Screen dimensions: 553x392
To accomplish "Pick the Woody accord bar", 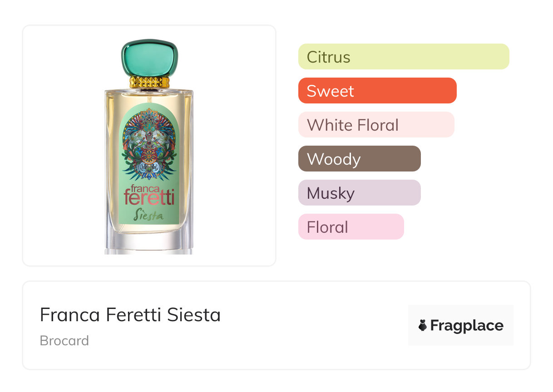I will (359, 159).
